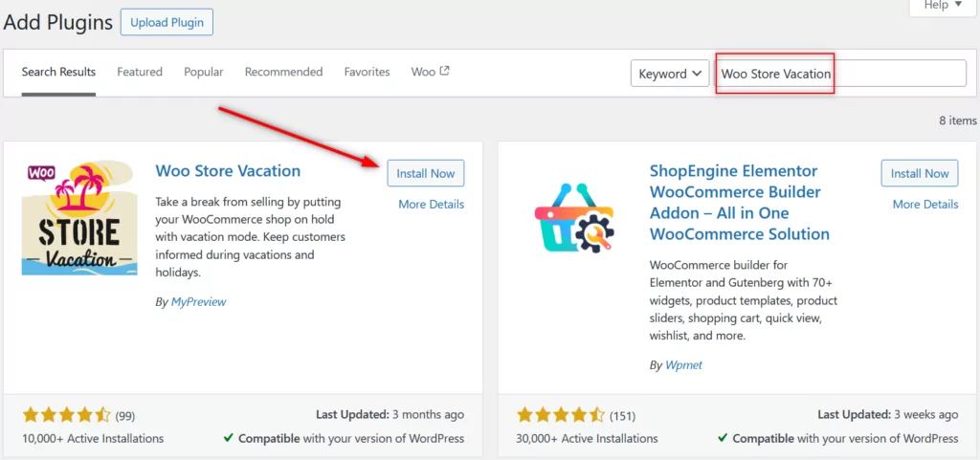Open More Details for ShopEngine plugin
This screenshot has height=460, width=980.
click(925, 204)
